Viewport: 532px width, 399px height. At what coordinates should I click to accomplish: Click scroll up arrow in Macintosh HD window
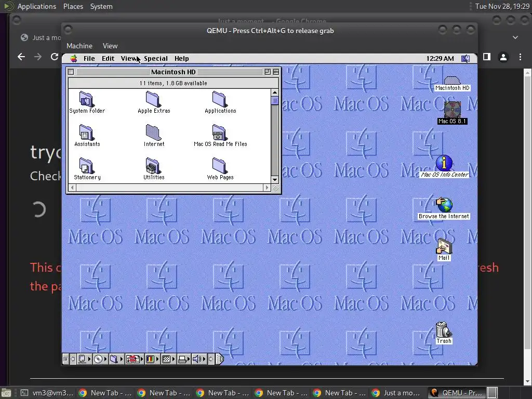[275, 92]
